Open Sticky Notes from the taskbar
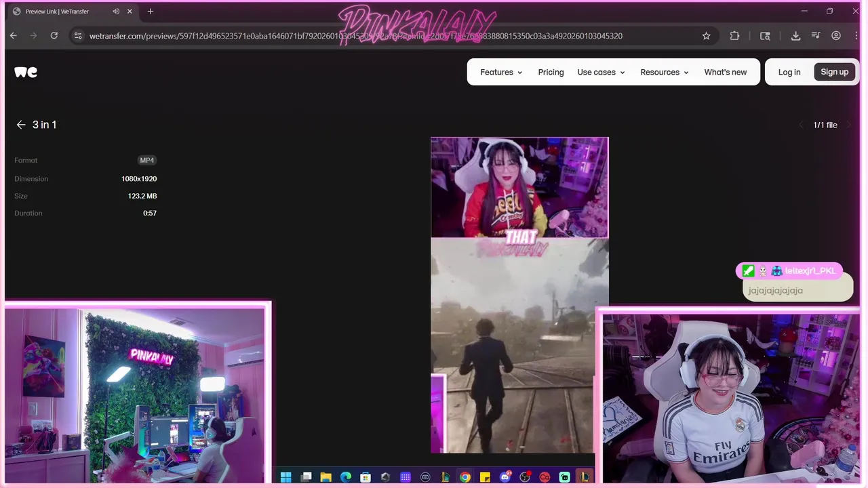Screen dimensions: 868x488 point(485,477)
